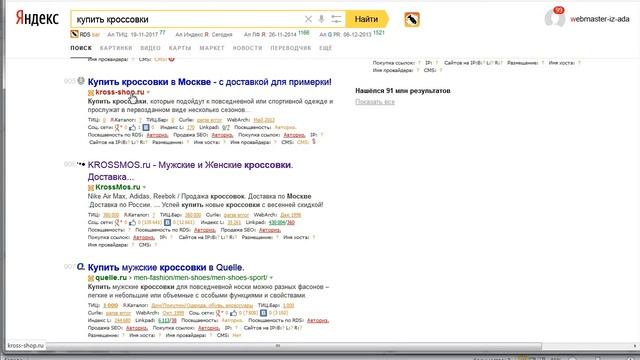Click WebArch value in kross-shop.ru stats
The image size is (640, 360).
[x=264, y=120]
